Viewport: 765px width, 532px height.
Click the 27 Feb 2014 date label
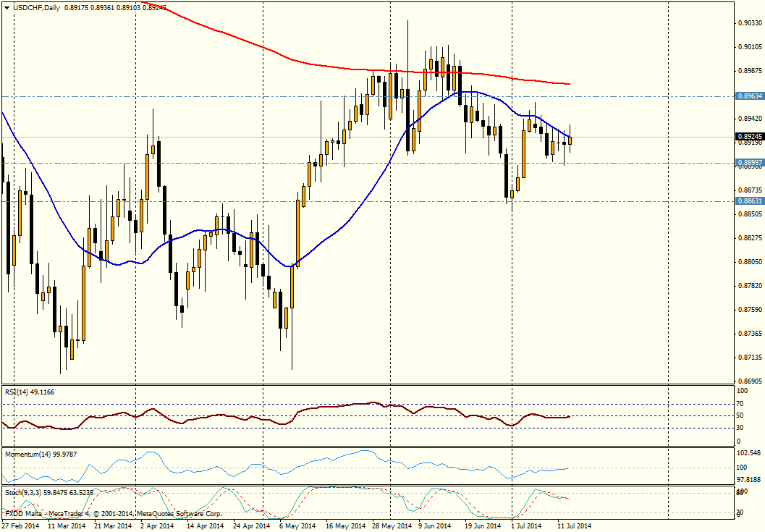coord(20,526)
